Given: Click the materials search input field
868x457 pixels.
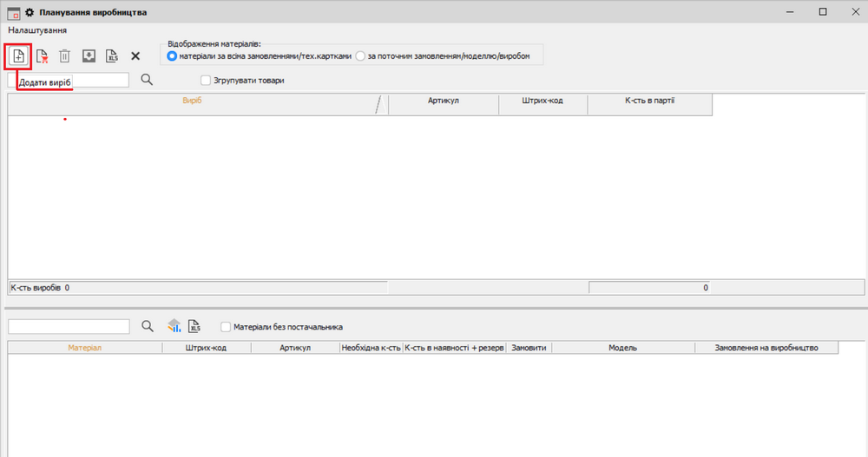Looking at the screenshot, I should (69, 326).
